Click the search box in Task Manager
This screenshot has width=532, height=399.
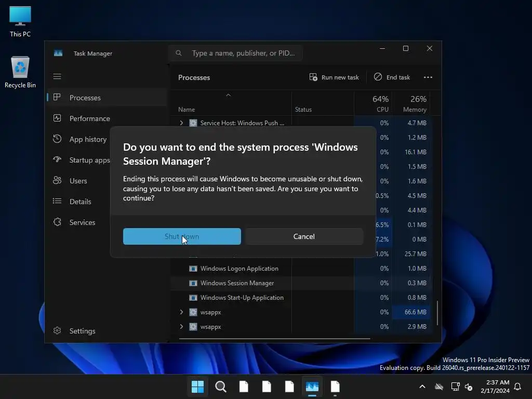pos(235,54)
